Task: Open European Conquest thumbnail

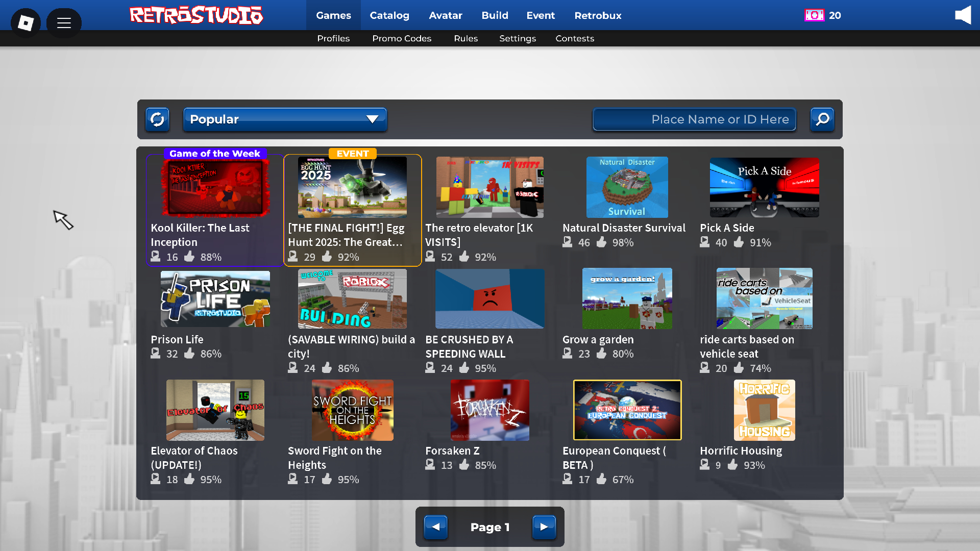Action: click(x=627, y=410)
